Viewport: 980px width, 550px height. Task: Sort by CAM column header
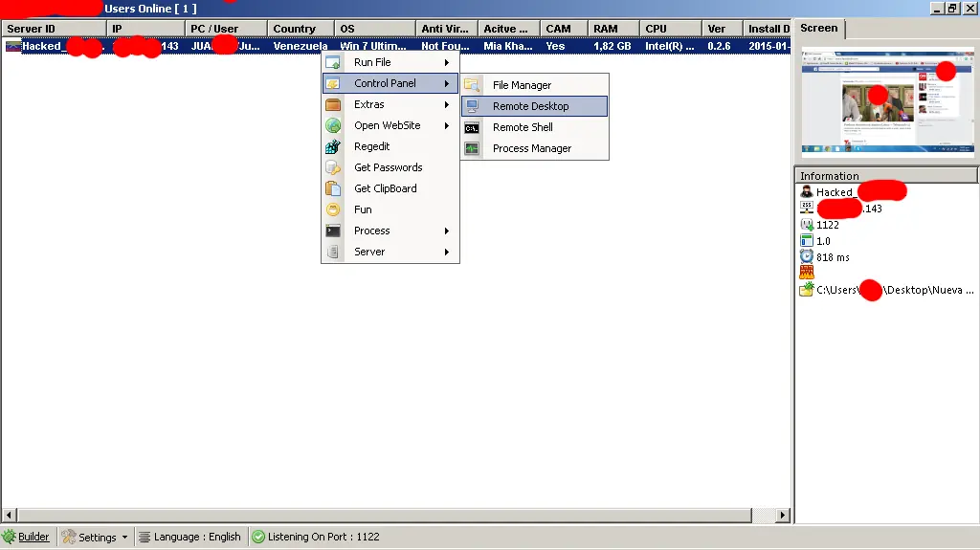(x=565, y=29)
